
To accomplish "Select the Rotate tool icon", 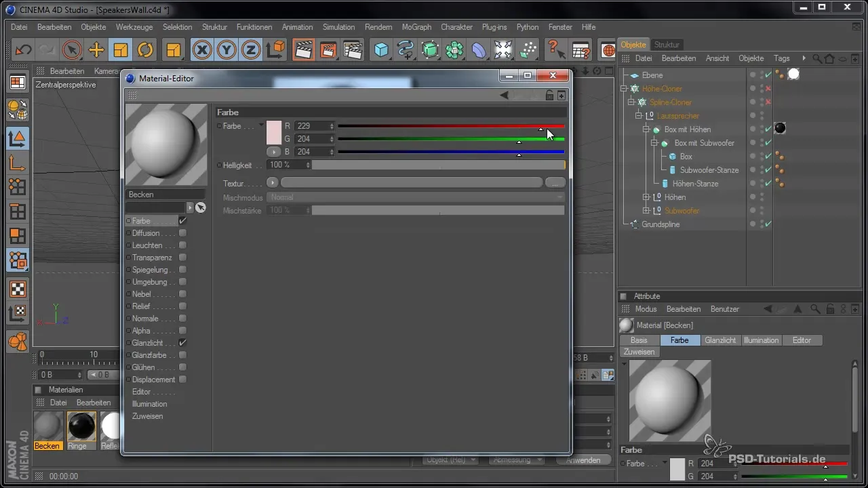I will (145, 50).
